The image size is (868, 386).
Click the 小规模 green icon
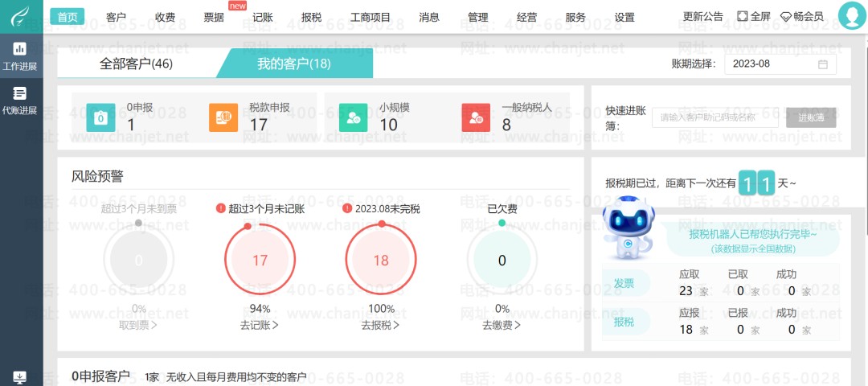353,117
